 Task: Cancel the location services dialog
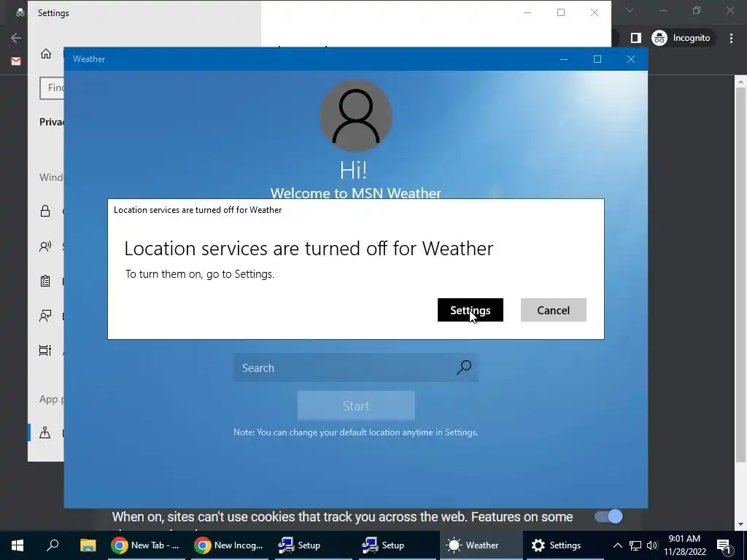553,310
